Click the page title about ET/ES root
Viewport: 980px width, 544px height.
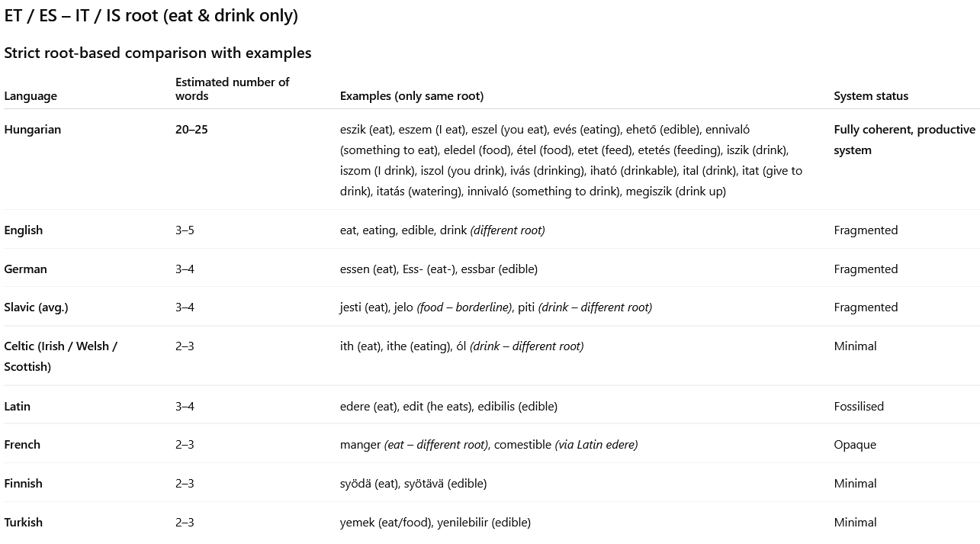pyautogui.click(x=151, y=15)
